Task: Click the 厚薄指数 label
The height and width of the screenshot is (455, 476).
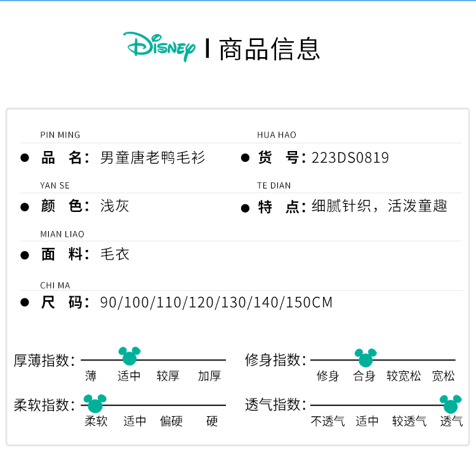Action: click(44, 360)
